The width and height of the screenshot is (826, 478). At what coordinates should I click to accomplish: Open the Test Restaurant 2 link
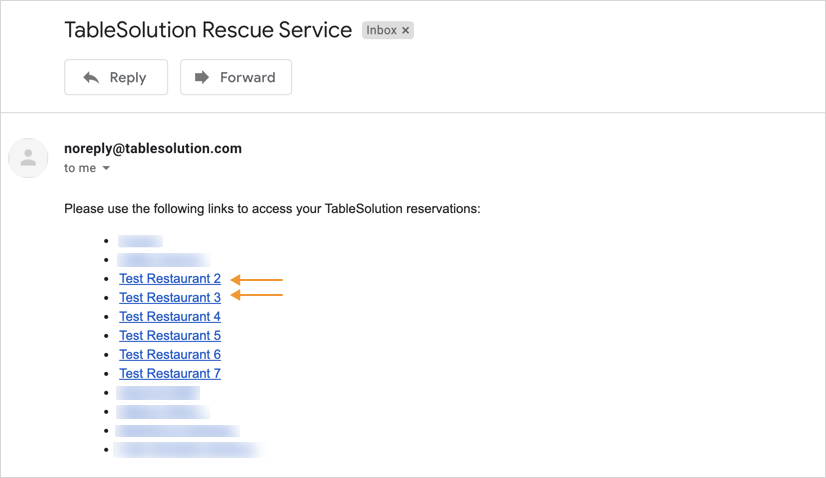(x=170, y=278)
